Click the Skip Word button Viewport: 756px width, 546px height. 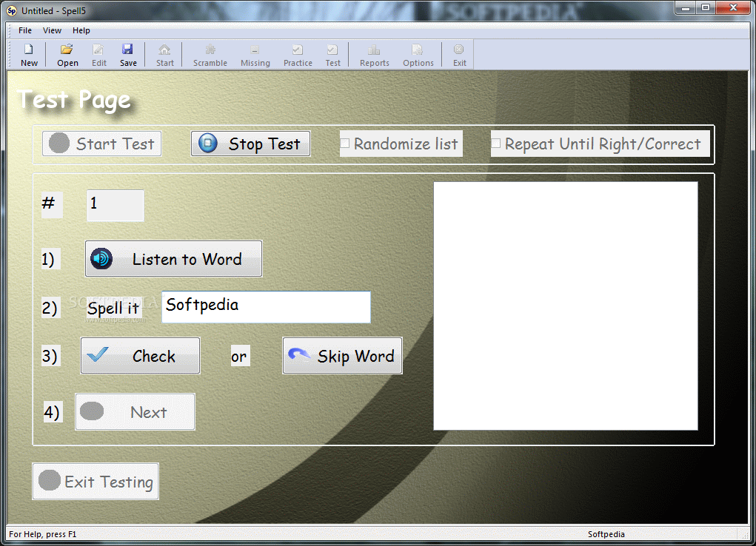(342, 356)
